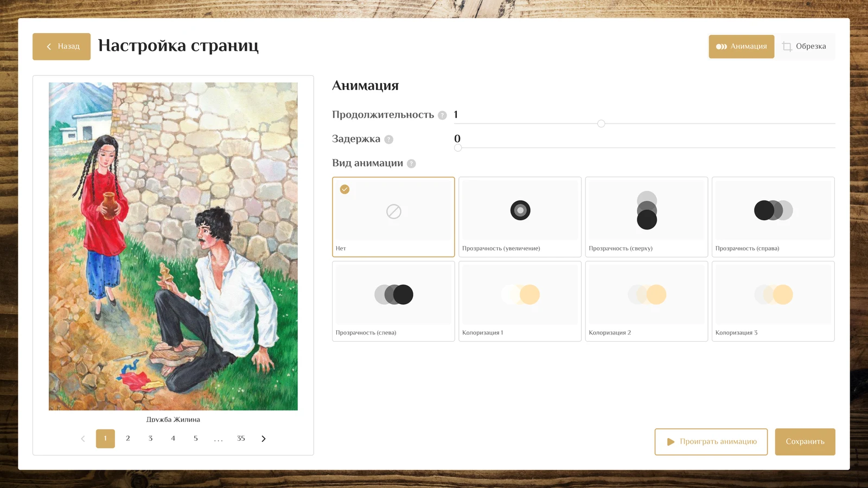Screen dimensions: 868x488
Task: Click the Задержка value 0
Action: (x=457, y=139)
